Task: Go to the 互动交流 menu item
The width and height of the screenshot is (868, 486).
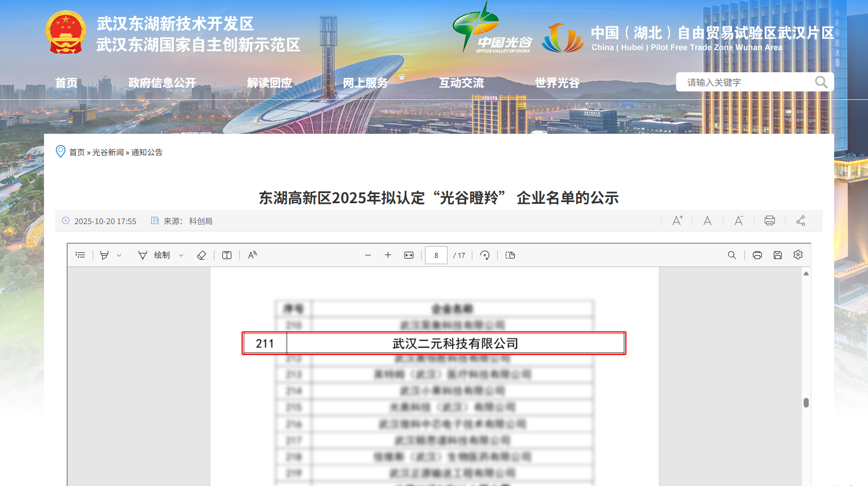Action: (x=461, y=83)
